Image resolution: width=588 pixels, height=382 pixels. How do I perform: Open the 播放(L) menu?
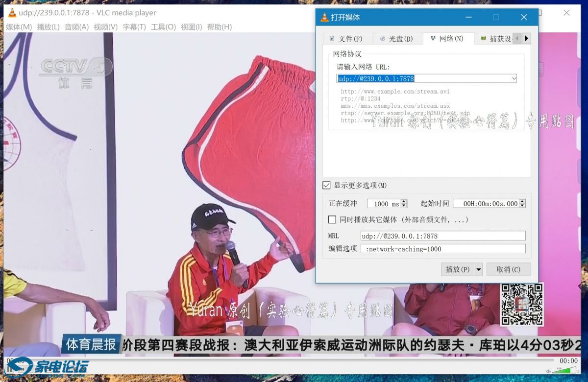[x=48, y=27]
